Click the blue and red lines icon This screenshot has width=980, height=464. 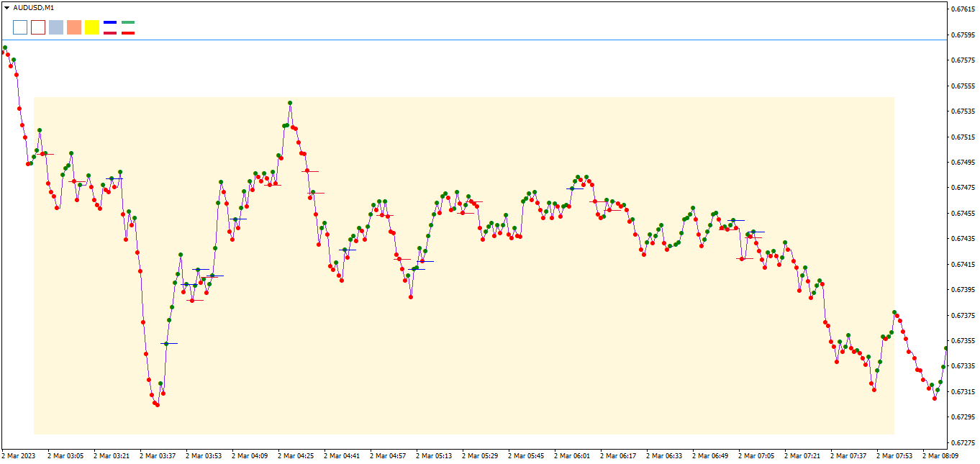point(110,27)
